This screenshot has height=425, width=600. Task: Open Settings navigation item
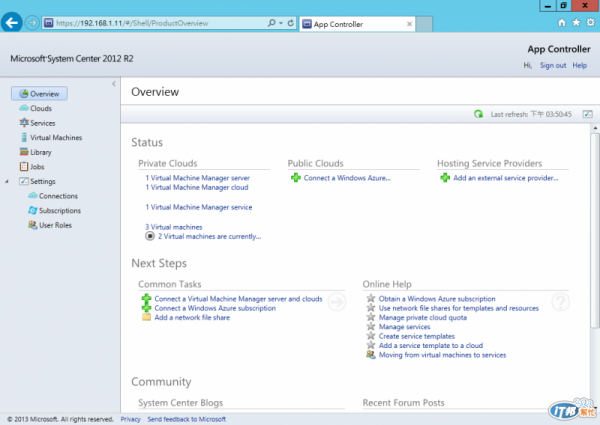point(38,181)
